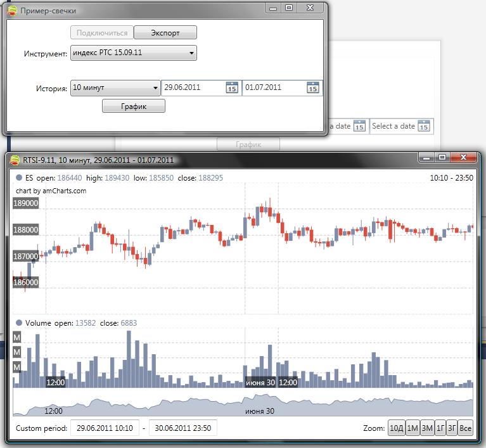Click the 186000 price axis label
The height and width of the screenshot is (448, 486).
pyautogui.click(x=26, y=283)
